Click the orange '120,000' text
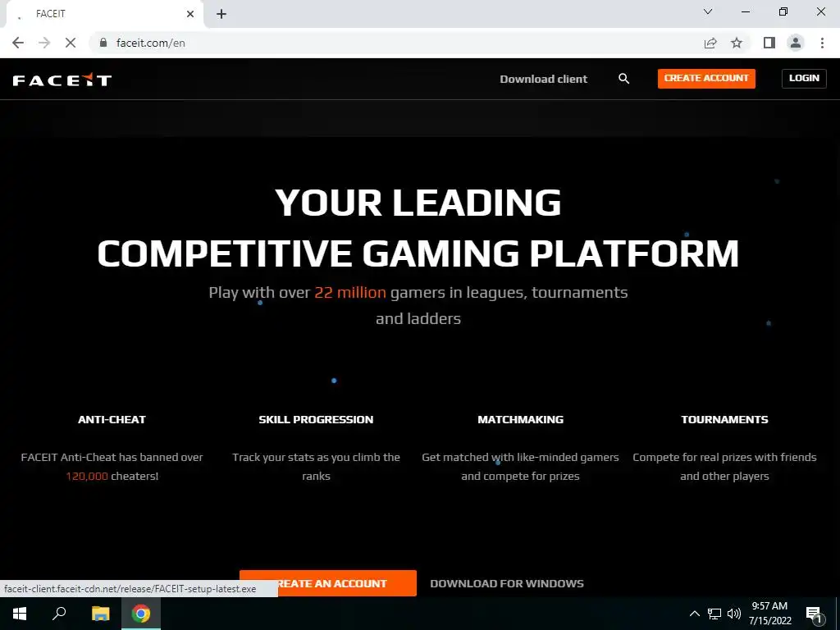Screen dimensions: 840x630 [87, 477]
